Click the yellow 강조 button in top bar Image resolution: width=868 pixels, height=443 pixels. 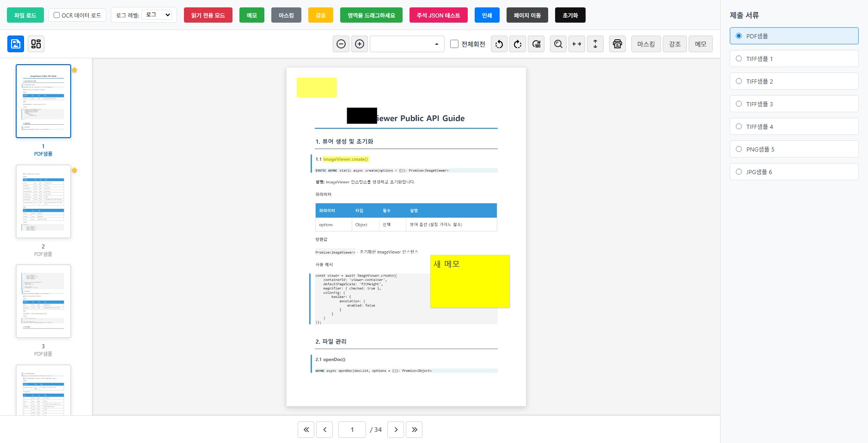click(x=321, y=15)
